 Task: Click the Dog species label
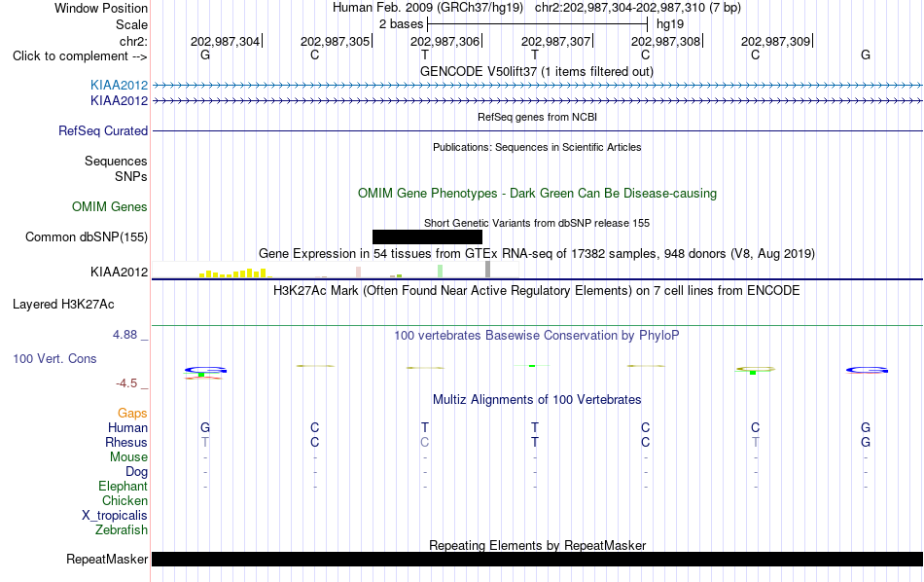point(136,472)
